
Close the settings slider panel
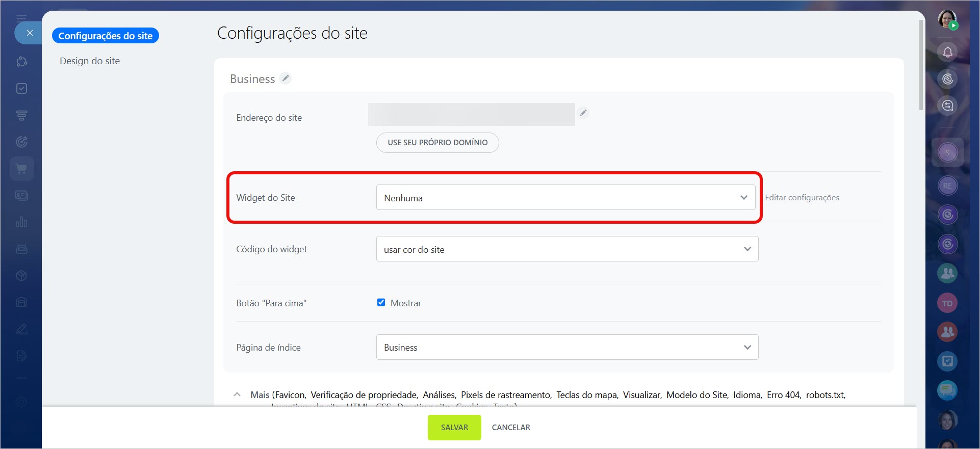30,33
